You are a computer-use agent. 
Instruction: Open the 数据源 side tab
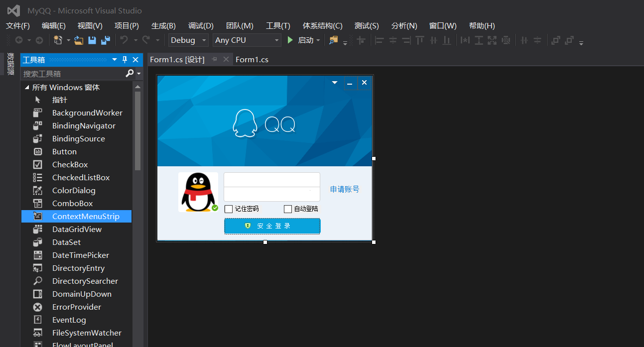pyautogui.click(x=10, y=64)
